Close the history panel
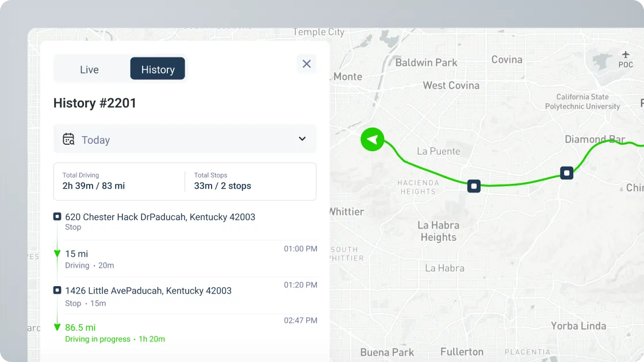This screenshot has width=644, height=362. pos(306,64)
